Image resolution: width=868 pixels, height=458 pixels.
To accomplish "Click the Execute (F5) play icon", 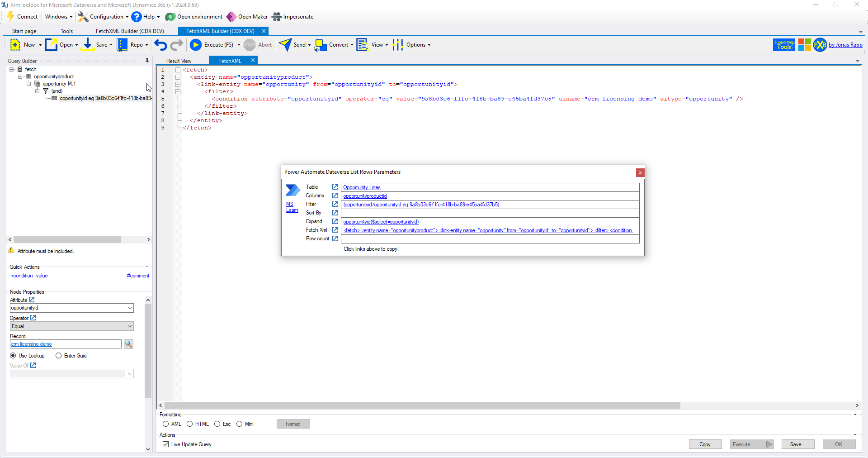I will (x=196, y=45).
